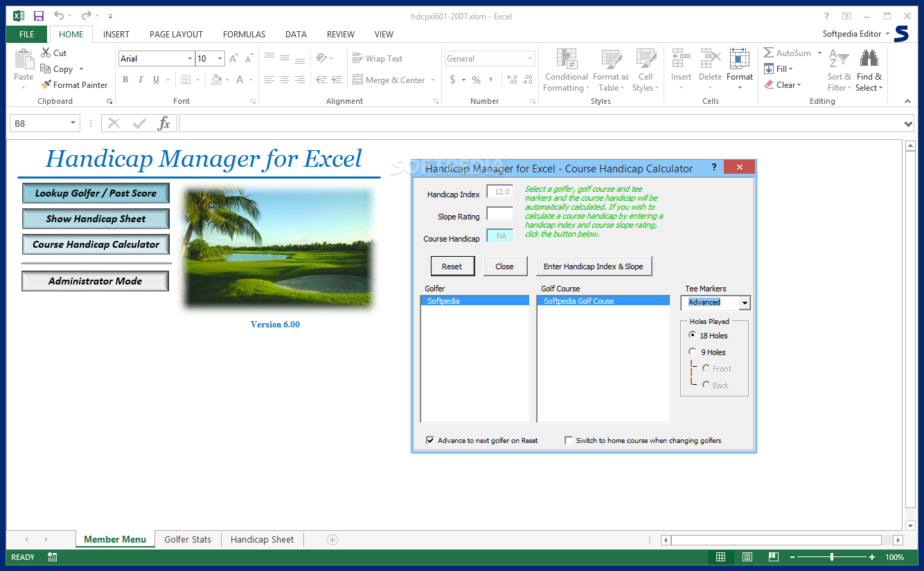Select the Front nine radio option
The image size is (924, 571).
tap(706, 368)
